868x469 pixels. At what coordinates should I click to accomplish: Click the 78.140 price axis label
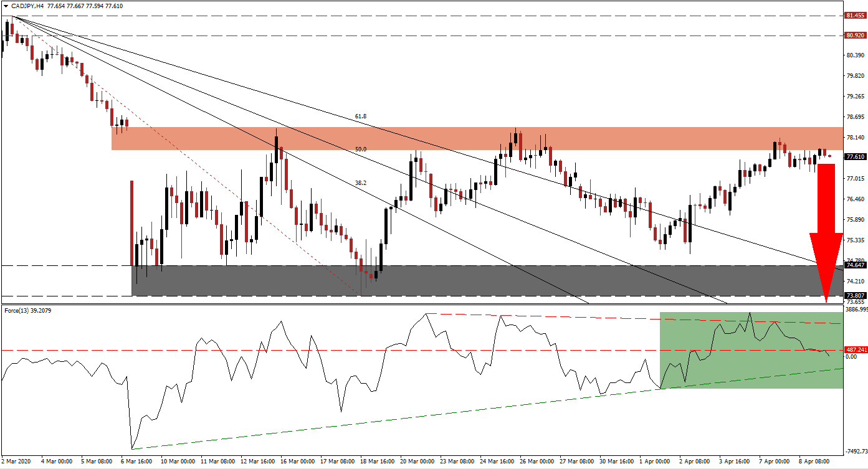854,138
